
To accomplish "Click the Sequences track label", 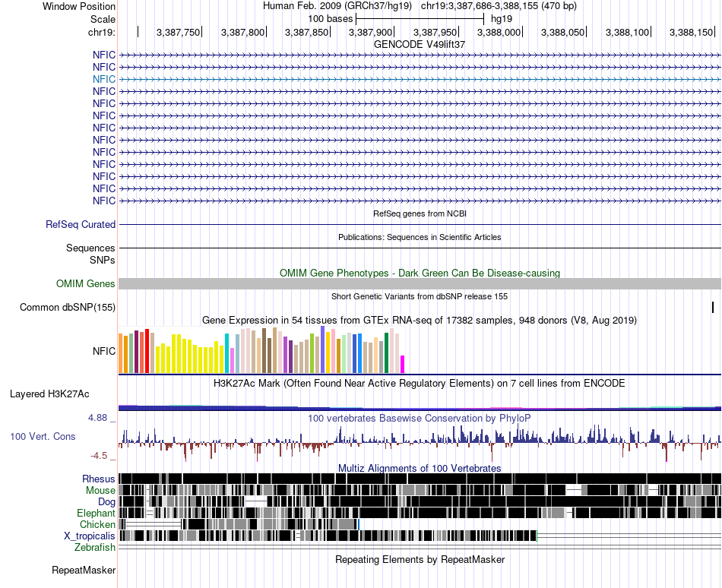I will coord(90,248).
